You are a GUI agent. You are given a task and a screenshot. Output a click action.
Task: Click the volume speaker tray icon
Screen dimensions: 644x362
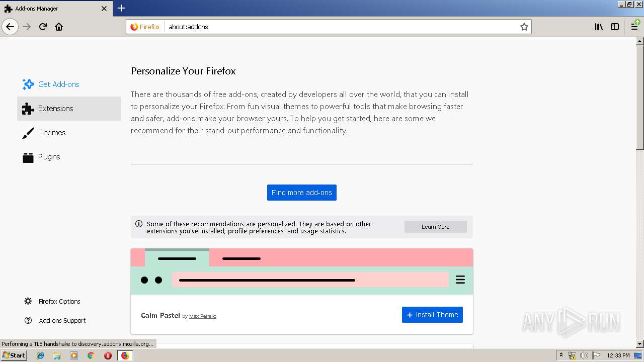click(x=584, y=355)
